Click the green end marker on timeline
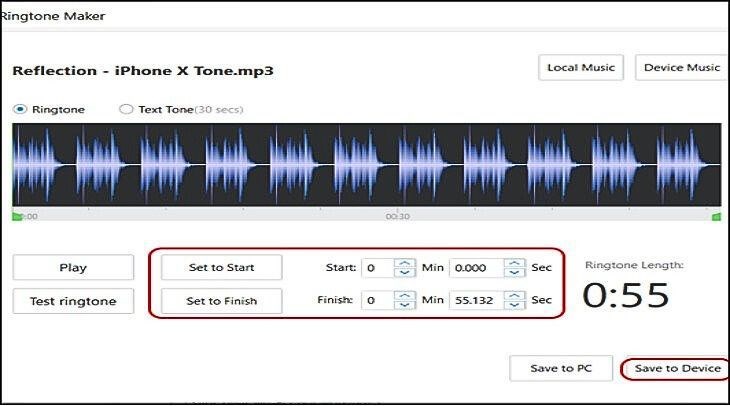This screenshot has width=730, height=406. click(x=716, y=216)
